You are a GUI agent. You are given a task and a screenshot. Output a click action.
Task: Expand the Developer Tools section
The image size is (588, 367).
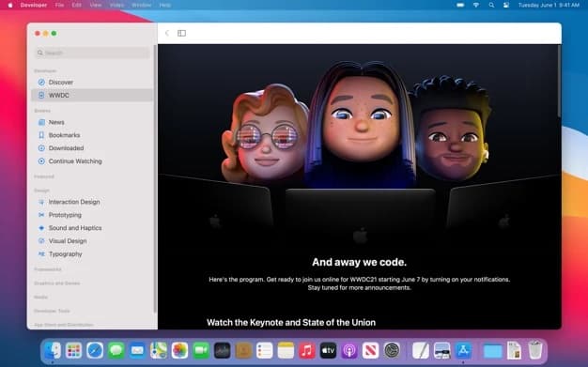pyautogui.click(x=52, y=311)
